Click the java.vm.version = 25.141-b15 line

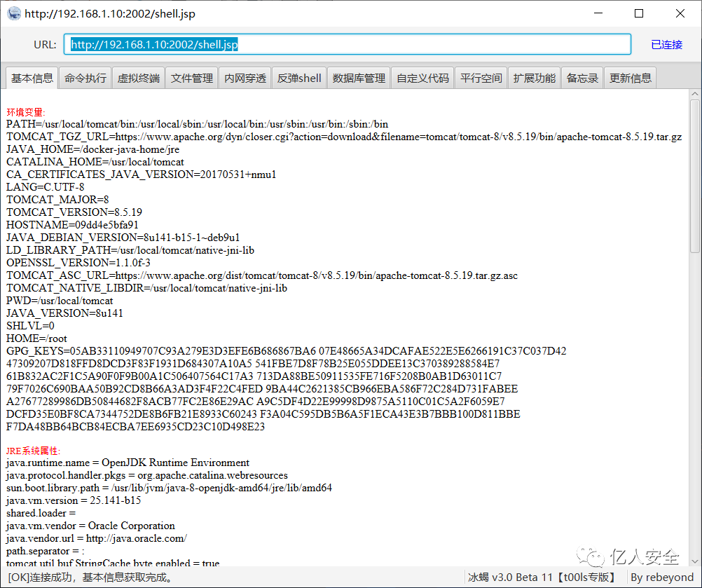coord(74,500)
